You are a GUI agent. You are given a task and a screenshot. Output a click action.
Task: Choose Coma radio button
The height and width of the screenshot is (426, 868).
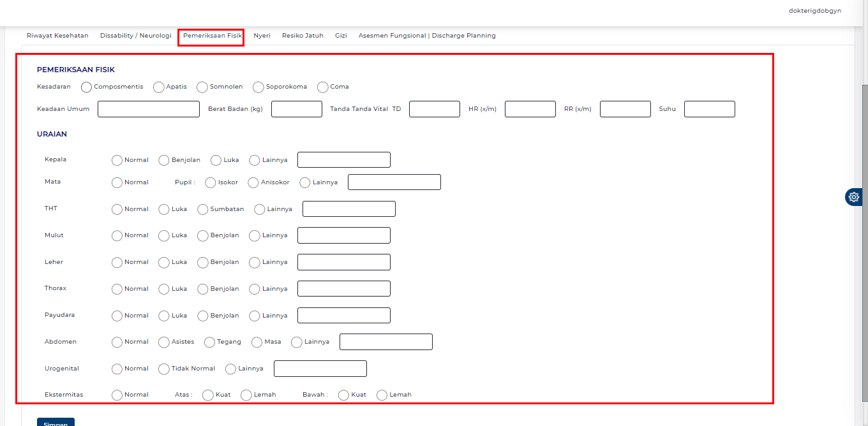[x=323, y=87]
